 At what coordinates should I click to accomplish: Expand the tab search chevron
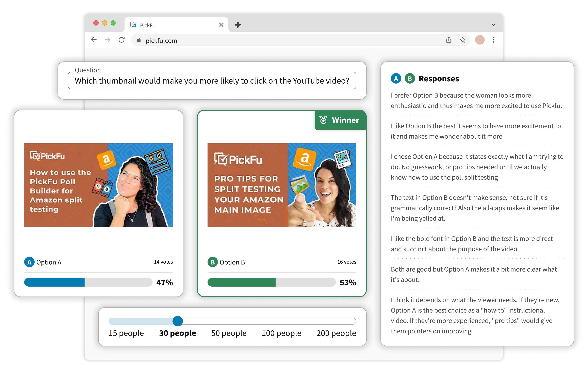click(493, 25)
